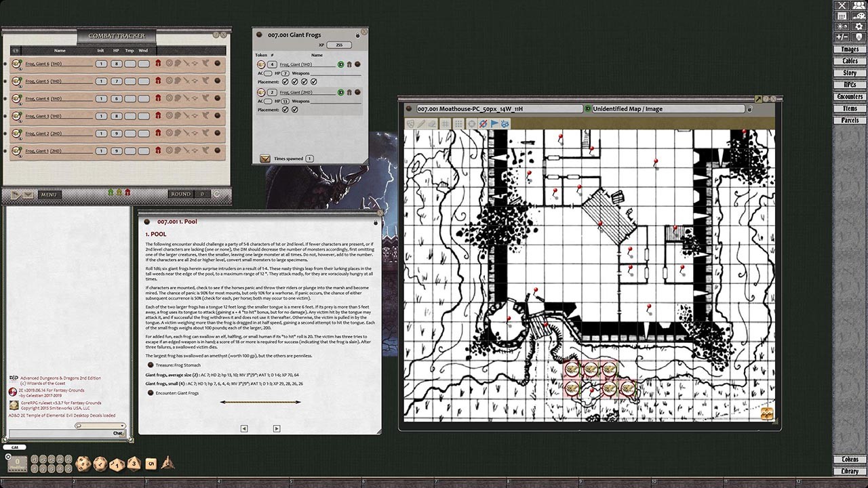Toggle the lock on the Pool story window
The image size is (868, 488).
click(x=376, y=221)
